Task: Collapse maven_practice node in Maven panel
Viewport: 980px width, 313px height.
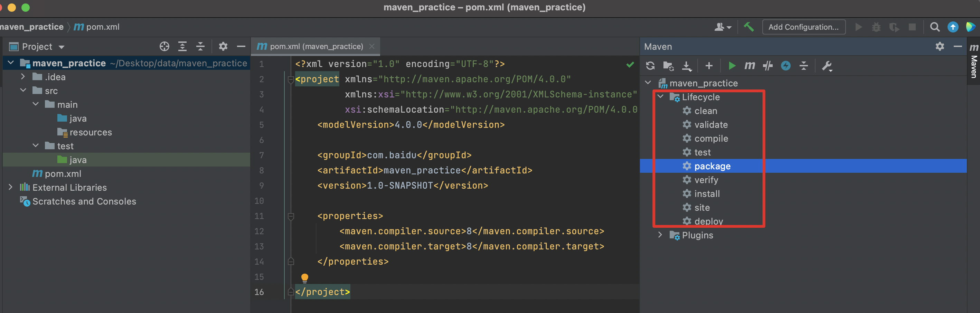Action: coord(648,83)
